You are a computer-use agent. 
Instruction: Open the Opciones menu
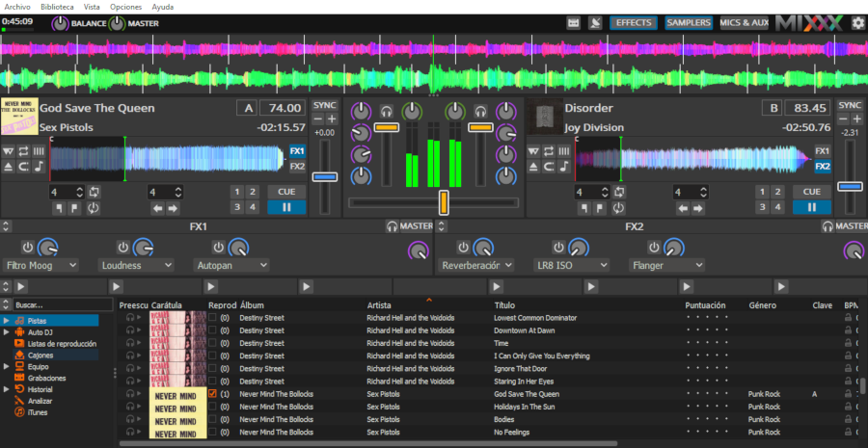pos(125,7)
